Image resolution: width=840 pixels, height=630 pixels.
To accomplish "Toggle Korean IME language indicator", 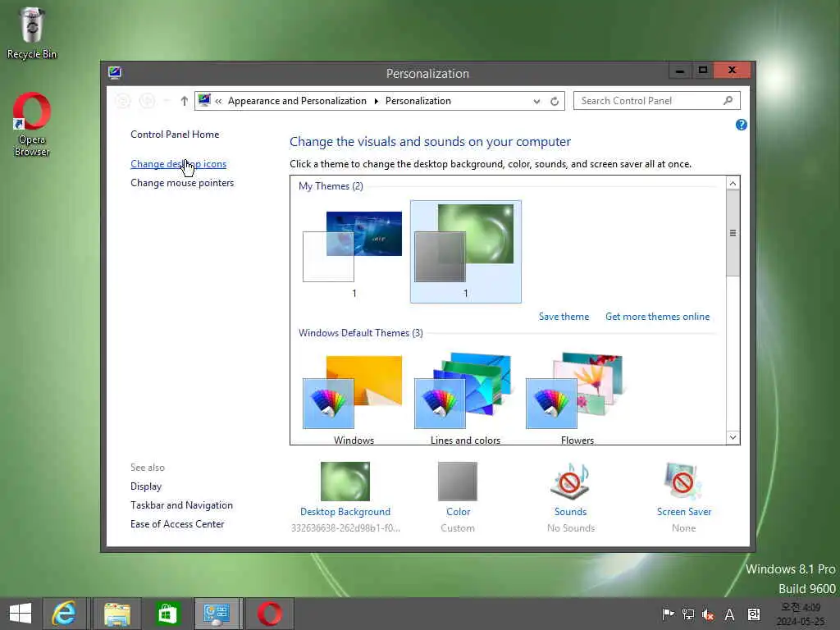I will point(754,614).
